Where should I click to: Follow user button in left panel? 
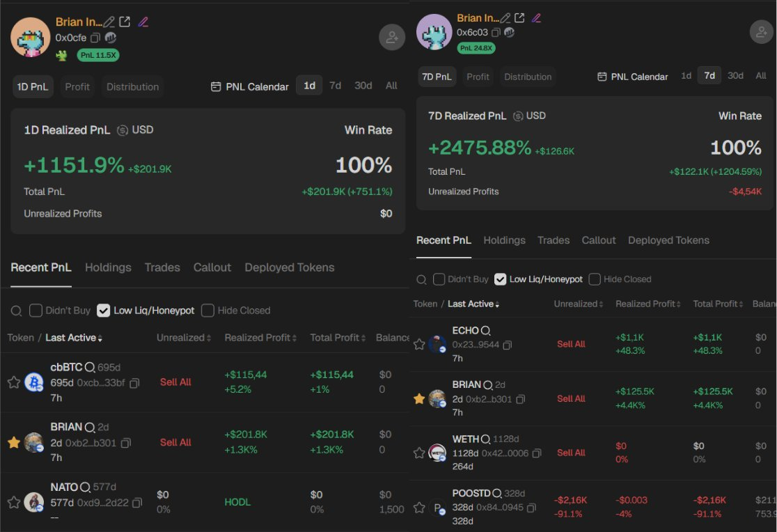tap(391, 37)
